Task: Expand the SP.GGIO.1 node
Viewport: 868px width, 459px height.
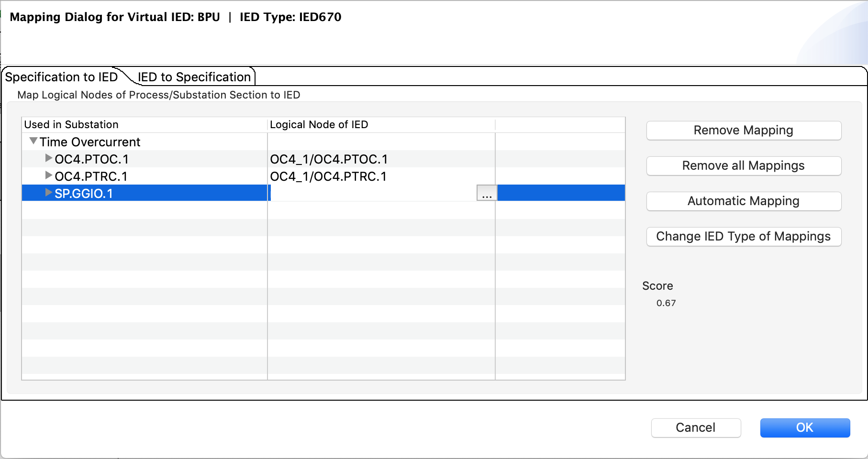Action: coord(48,193)
